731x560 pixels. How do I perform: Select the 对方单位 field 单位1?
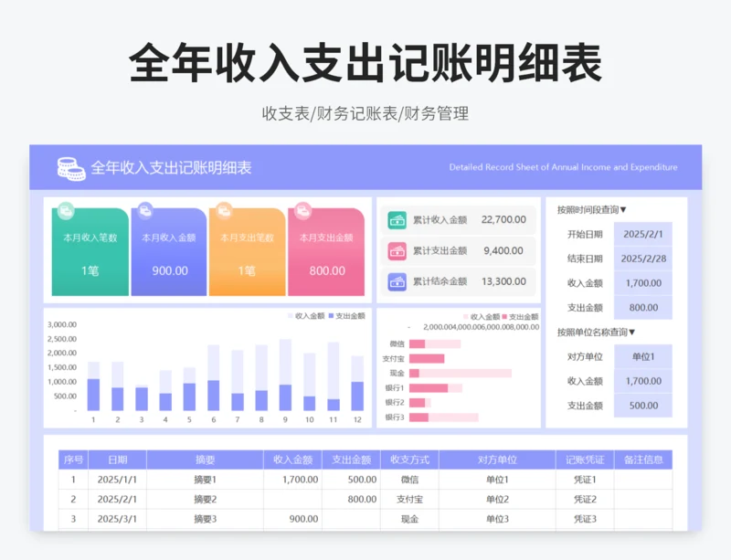pos(643,356)
